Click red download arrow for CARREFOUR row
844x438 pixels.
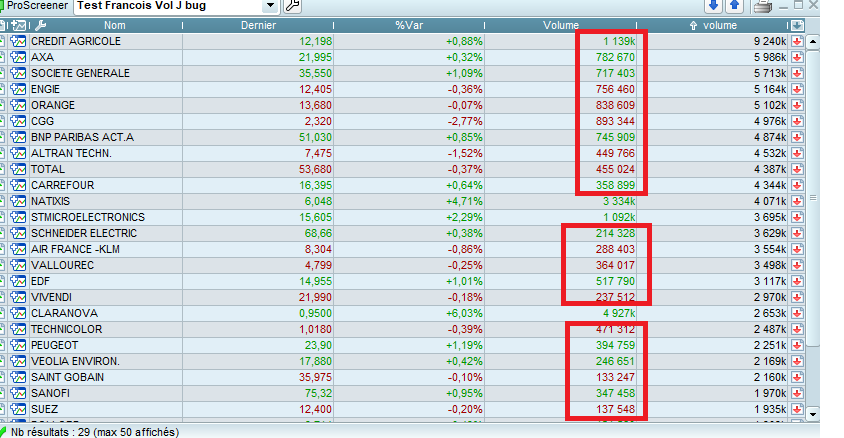(797, 185)
